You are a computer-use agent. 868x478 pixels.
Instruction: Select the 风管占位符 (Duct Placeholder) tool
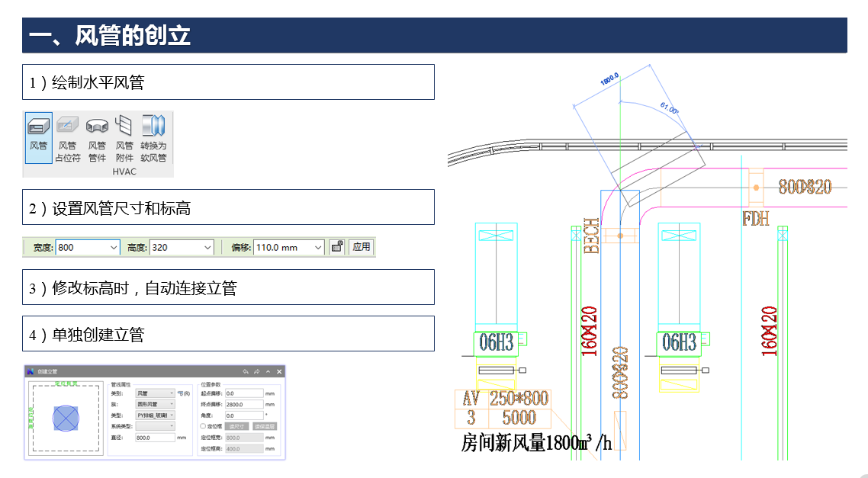(x=68, y=138)
